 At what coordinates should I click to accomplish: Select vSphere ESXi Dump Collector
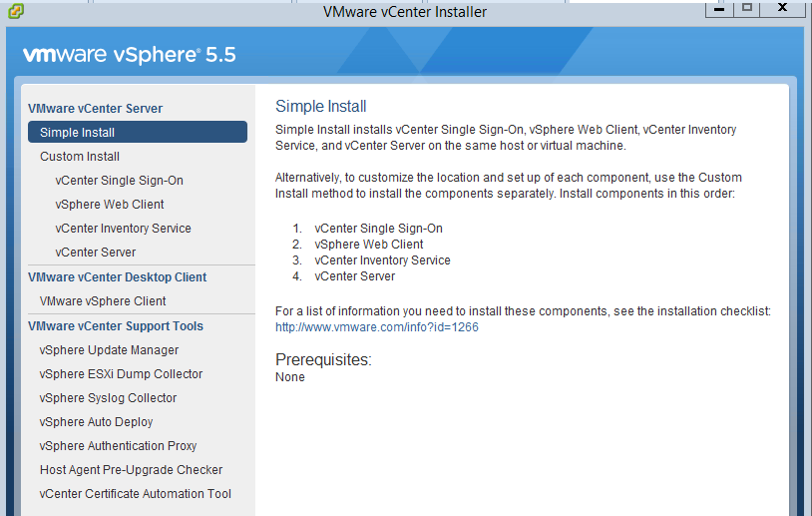pos(121,374)
